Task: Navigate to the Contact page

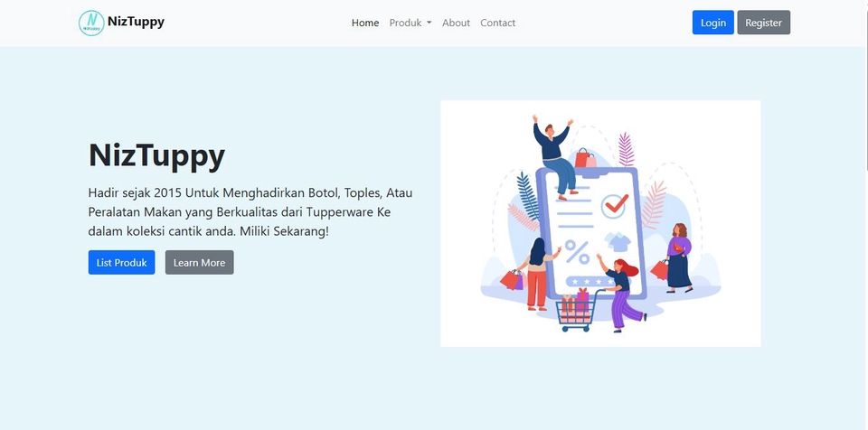Action: pos(497,23)
